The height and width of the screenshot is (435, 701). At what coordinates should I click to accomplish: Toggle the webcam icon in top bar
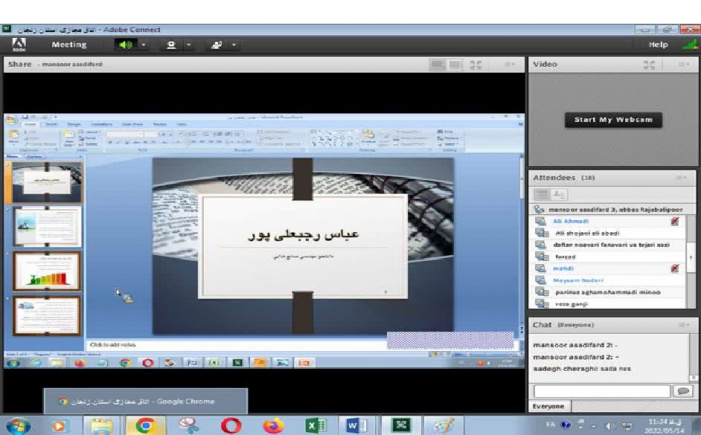pos(171,45)
